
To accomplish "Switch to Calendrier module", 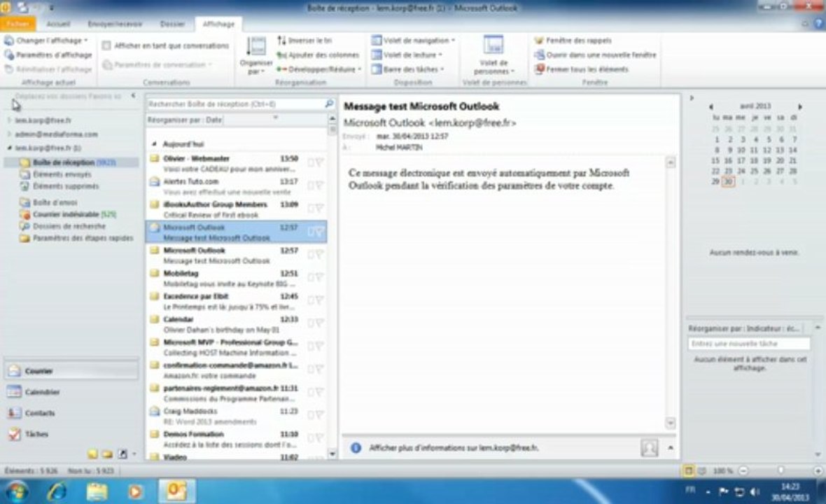I will tap(71, 392).
